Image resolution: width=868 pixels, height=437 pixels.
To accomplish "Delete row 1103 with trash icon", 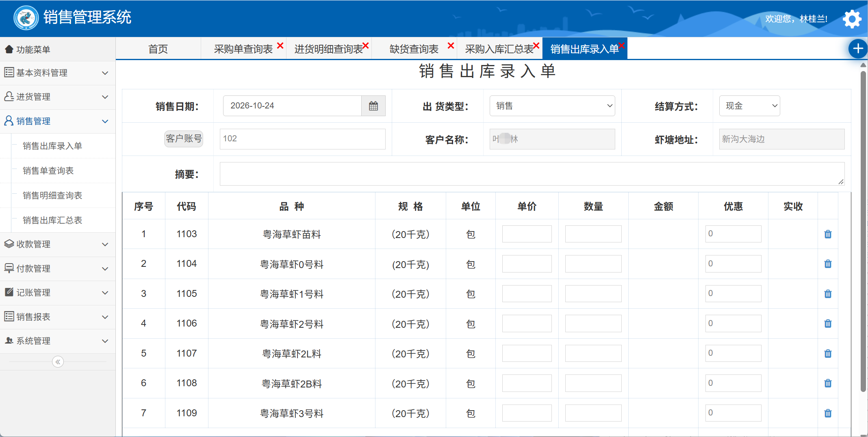I will pyautogui.click(x=828, y=234).
